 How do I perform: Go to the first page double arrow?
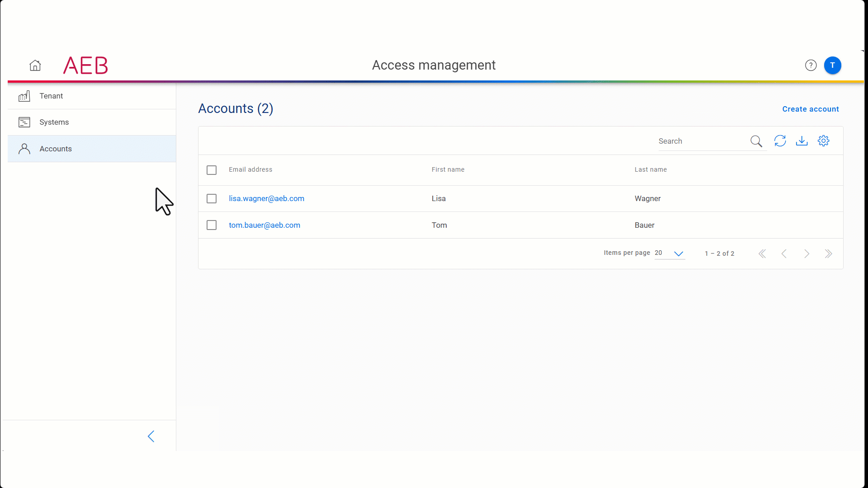click(762, 253)
